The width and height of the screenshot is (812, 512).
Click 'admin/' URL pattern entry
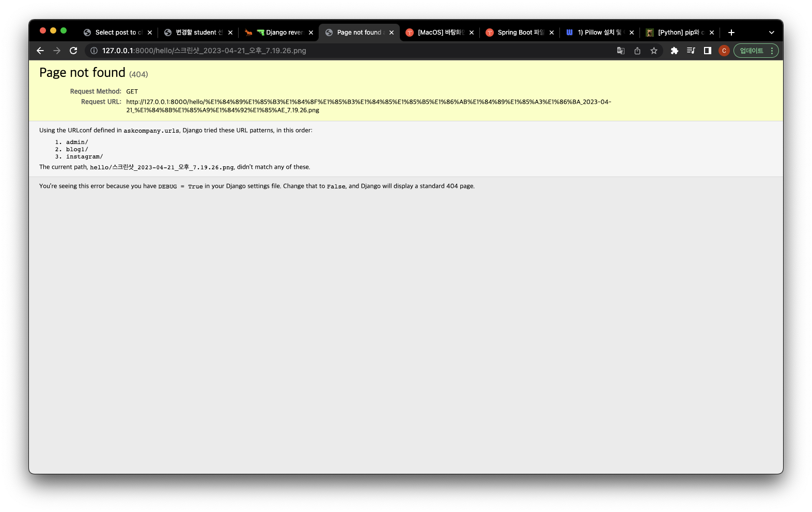tap(77, 142)
